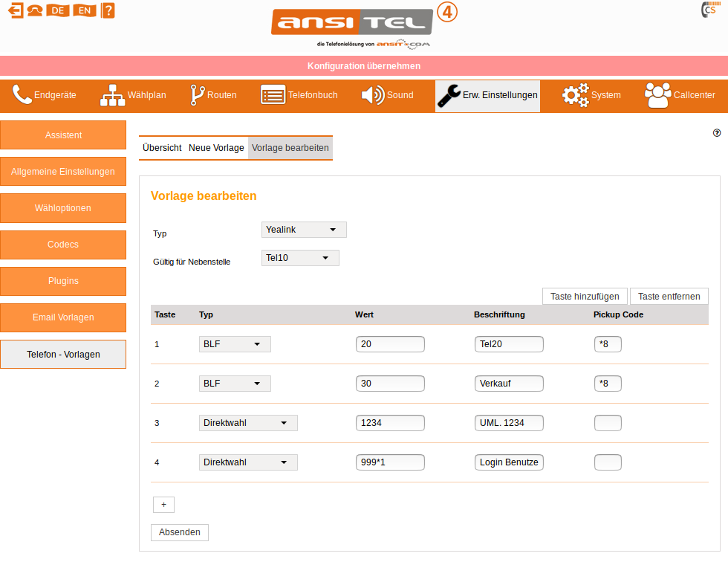Click the small circled question mark
Screen dimensions: 728x562
point(717,133)
